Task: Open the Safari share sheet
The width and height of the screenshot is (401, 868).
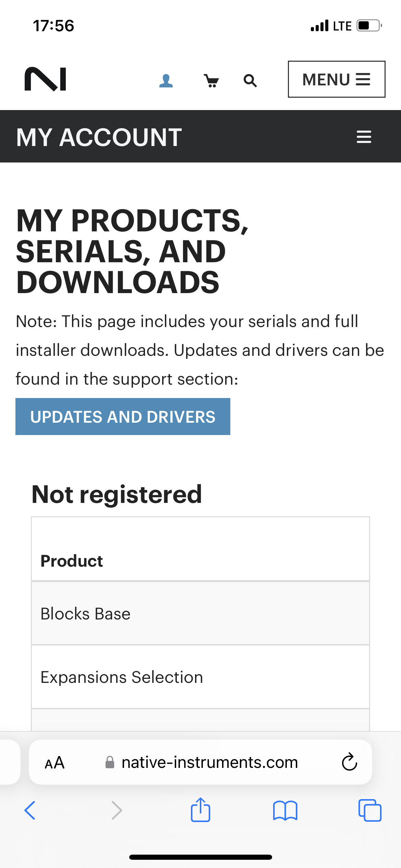Action: click(x=200, y=810)
